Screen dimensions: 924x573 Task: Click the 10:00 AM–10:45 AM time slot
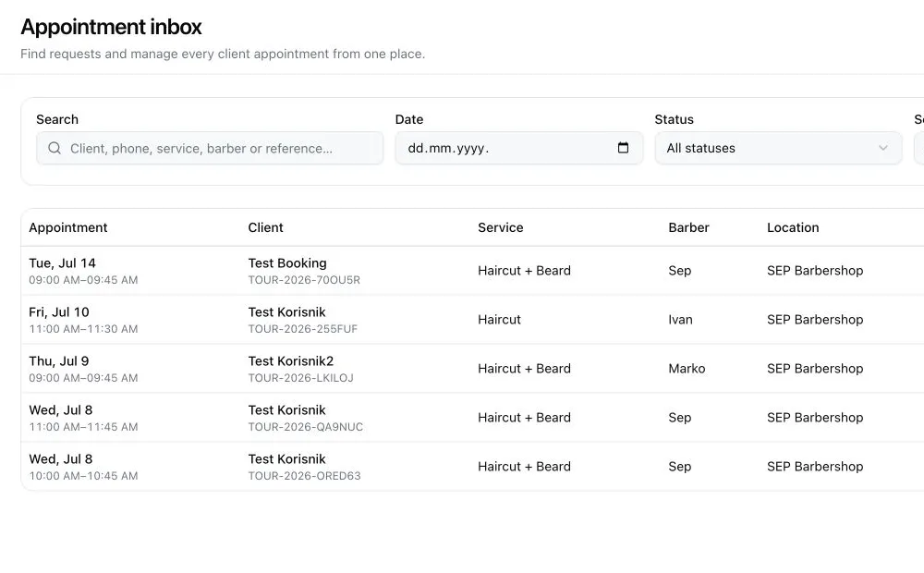(x=83, y=476)
